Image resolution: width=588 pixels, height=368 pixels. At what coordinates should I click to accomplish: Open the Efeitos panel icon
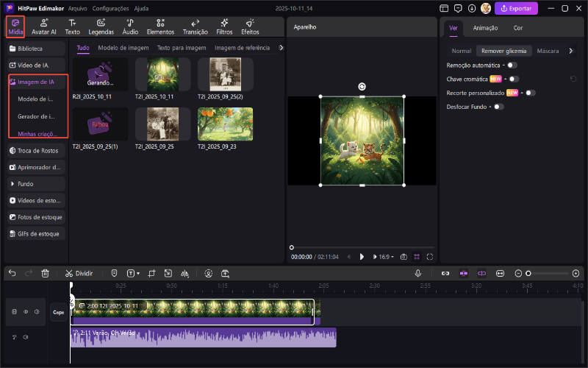click(250, 26)
